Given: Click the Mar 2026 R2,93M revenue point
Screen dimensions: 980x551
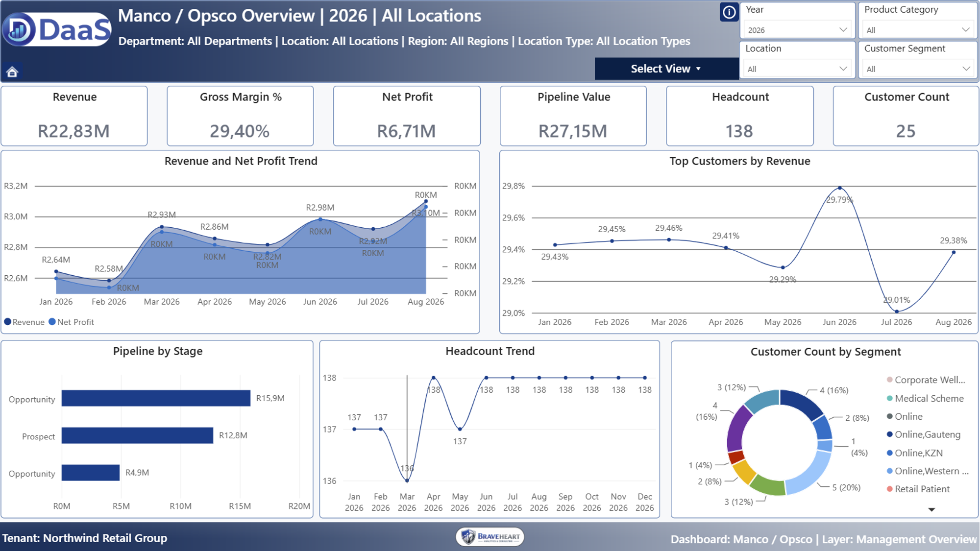Looking at the screenshot, I should click(162, 227).
